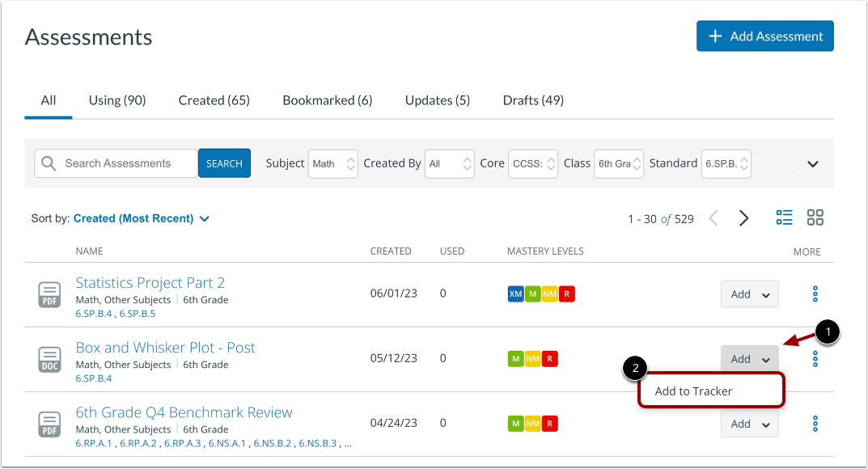868x469 pixels.
Task: Switch to the Created (65) tab
Action: [214, 100]
